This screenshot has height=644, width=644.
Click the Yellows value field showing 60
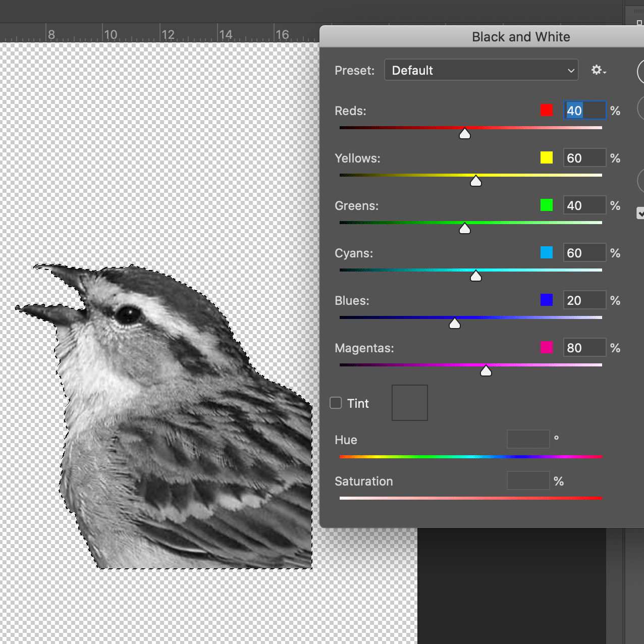584,158
